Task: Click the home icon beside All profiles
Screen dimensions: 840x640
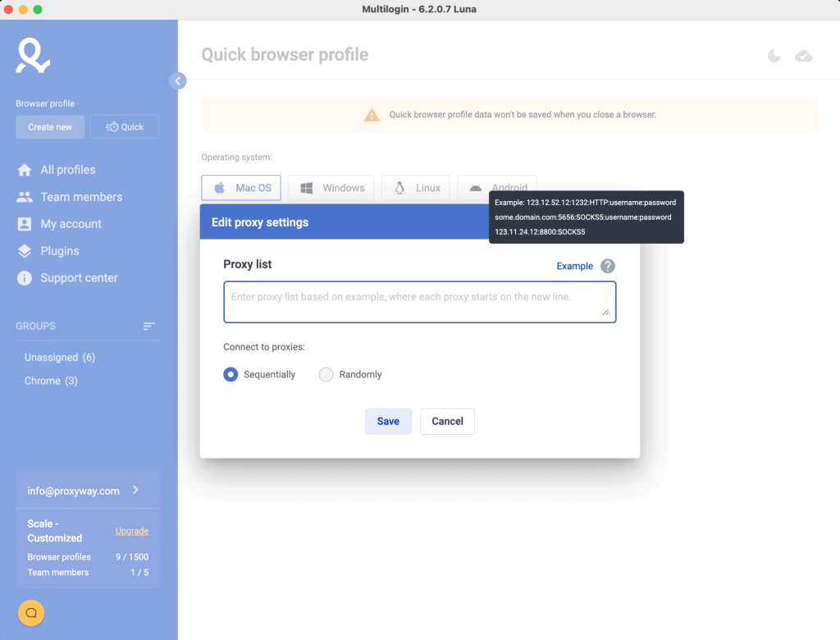Action: [24, 170]
